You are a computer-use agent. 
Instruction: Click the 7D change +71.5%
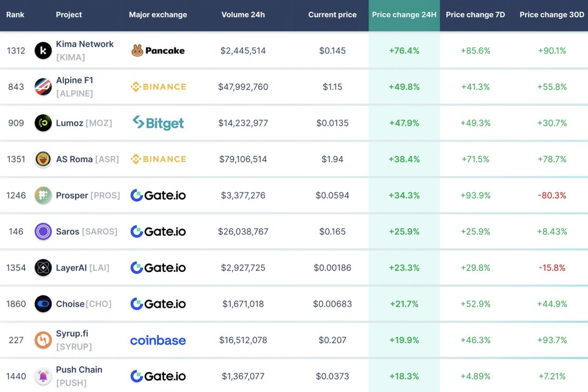click(475, 159)
